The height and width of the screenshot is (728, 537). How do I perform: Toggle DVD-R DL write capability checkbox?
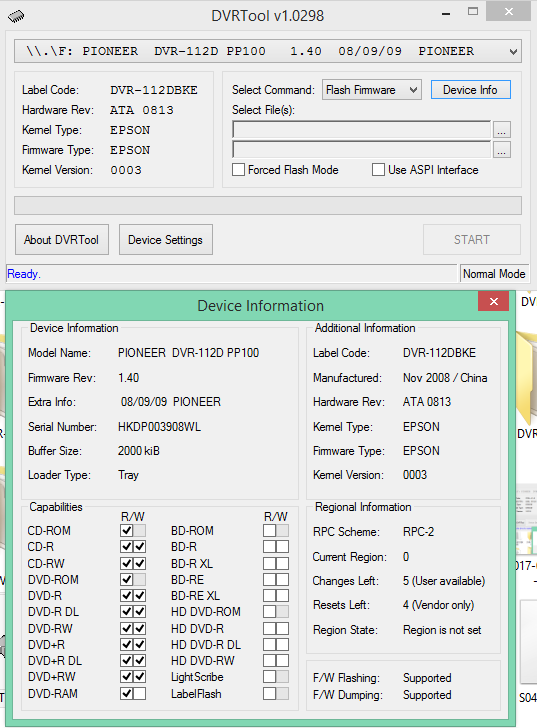click(140, 612)
